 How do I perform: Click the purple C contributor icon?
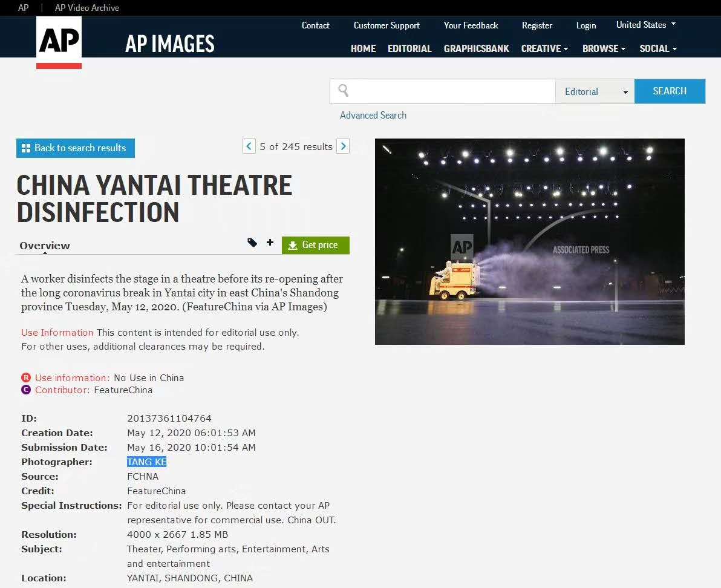[26, 390]
